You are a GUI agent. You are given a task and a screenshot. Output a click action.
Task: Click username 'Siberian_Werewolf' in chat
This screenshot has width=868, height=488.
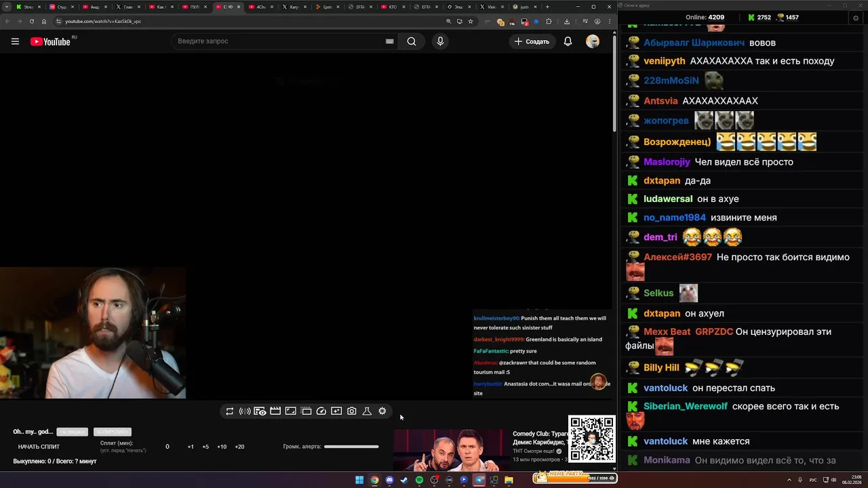(686, 407)
